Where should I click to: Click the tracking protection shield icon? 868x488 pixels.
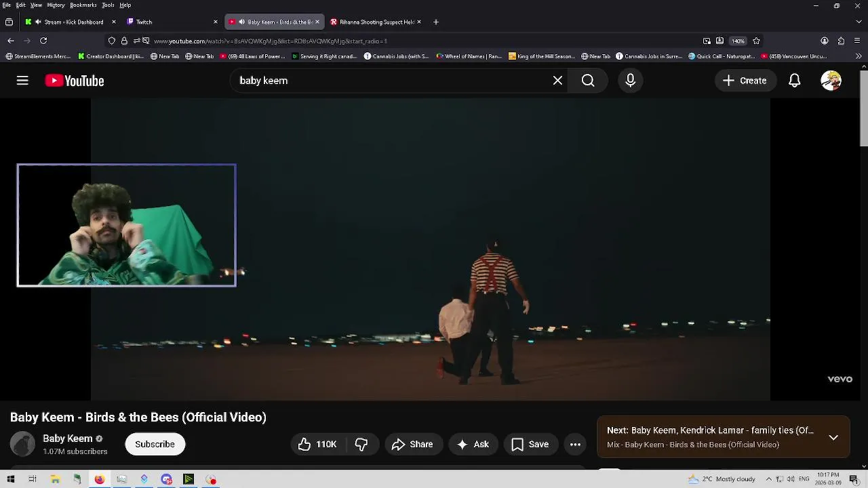[x=112, y=41]
